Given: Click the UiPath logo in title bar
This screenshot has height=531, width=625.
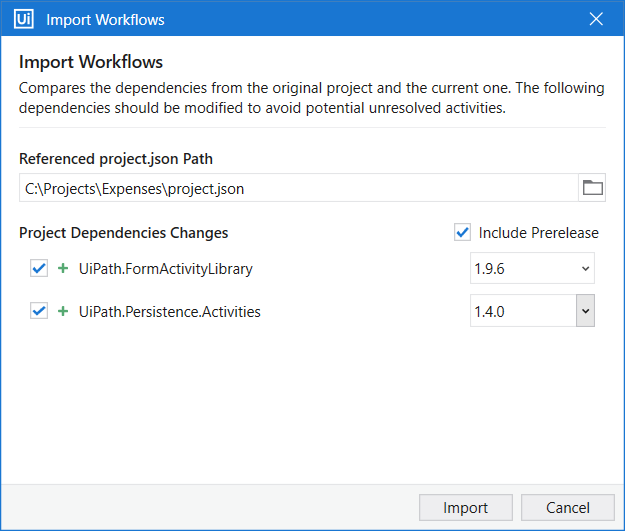Looking at the screenshot, I should tap(24, 19).
